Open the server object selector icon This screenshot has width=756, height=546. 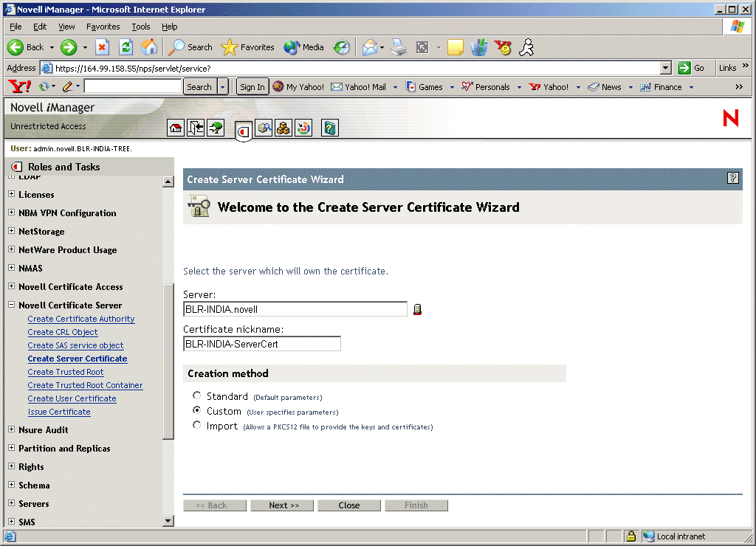(x=418, y=309)
